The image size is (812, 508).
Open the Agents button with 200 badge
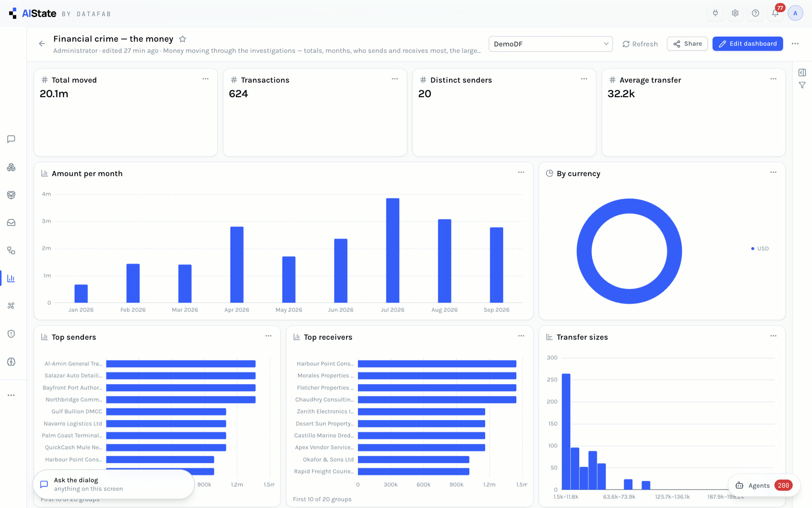click(764, 485)
